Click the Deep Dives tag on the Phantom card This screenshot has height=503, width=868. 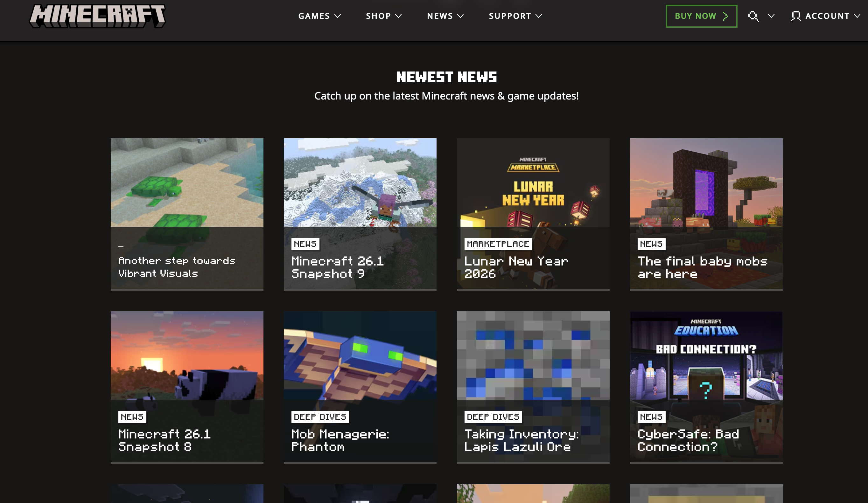tap(320, 417)
